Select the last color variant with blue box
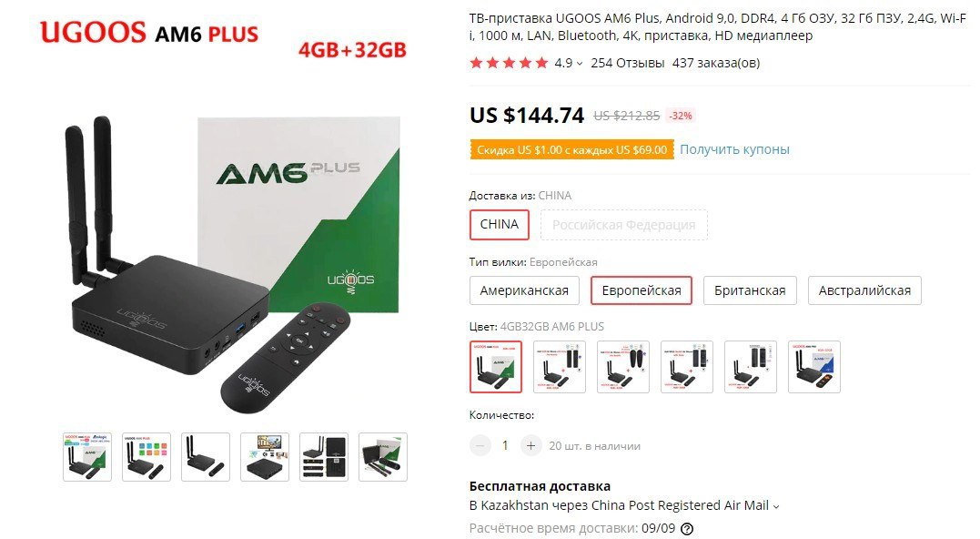 [814, 367]
